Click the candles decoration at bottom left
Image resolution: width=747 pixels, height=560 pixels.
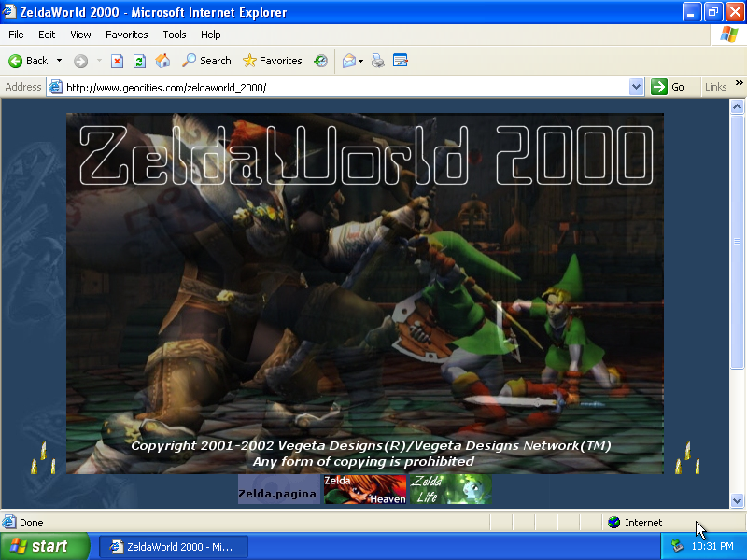43,458
